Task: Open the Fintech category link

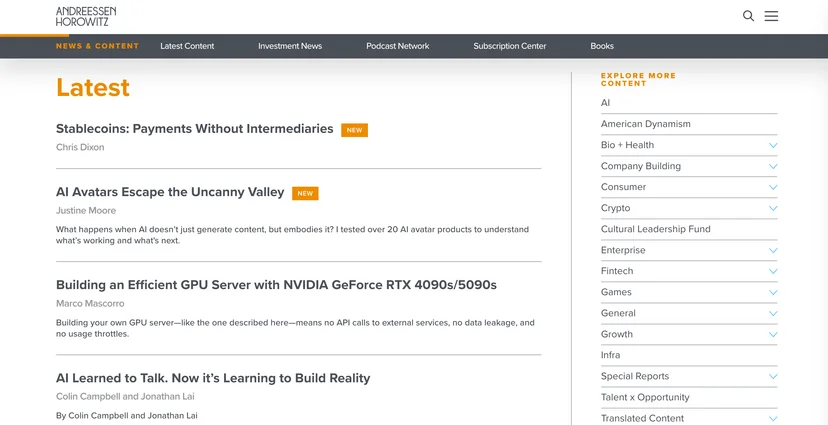Action: tap(617, 271)
